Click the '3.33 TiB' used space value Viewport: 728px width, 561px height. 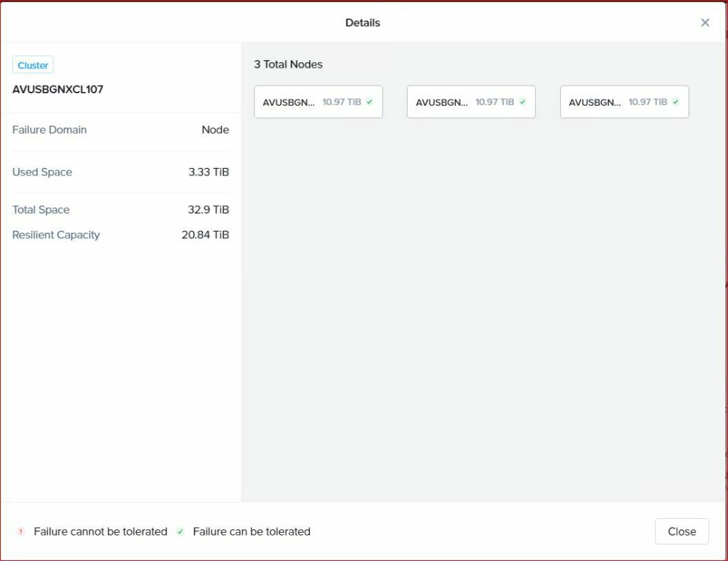[x=209, y=172]
